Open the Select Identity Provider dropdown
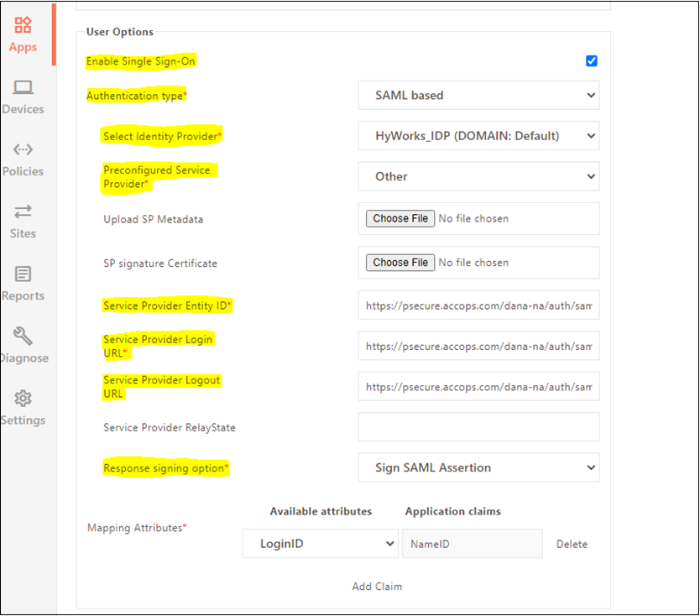This screenshot has width=700, height=616. [x=478, y=136]
